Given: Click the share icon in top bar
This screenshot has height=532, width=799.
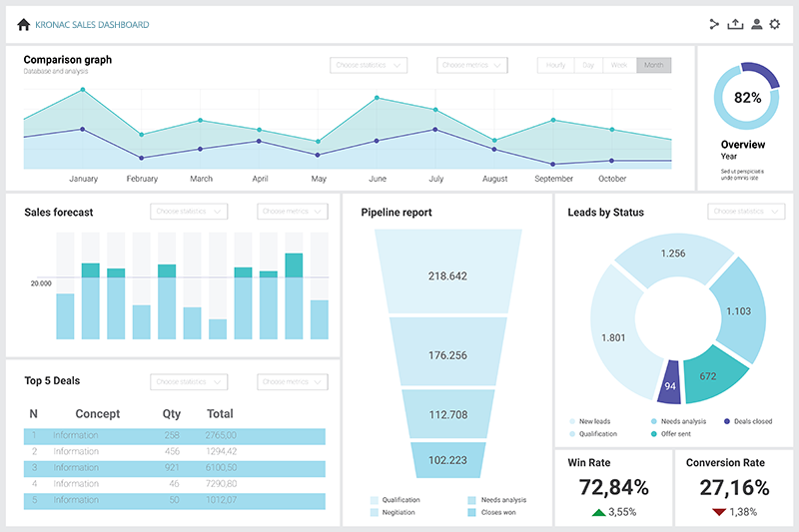Looking at the screenshot, I should tap(714, 25).
